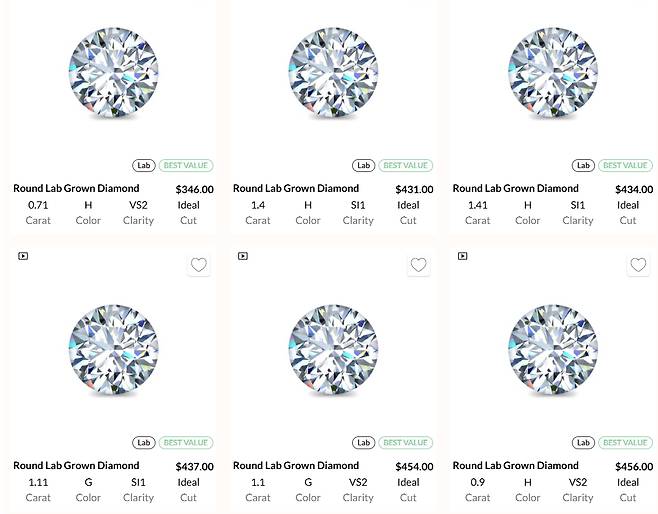Click heart icon on $454.00 diamond

(419, 265)
